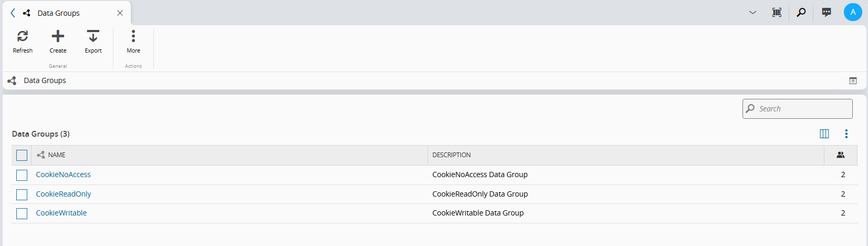Open the column chooser icon
868x246 pixels.
pos(824,134)
